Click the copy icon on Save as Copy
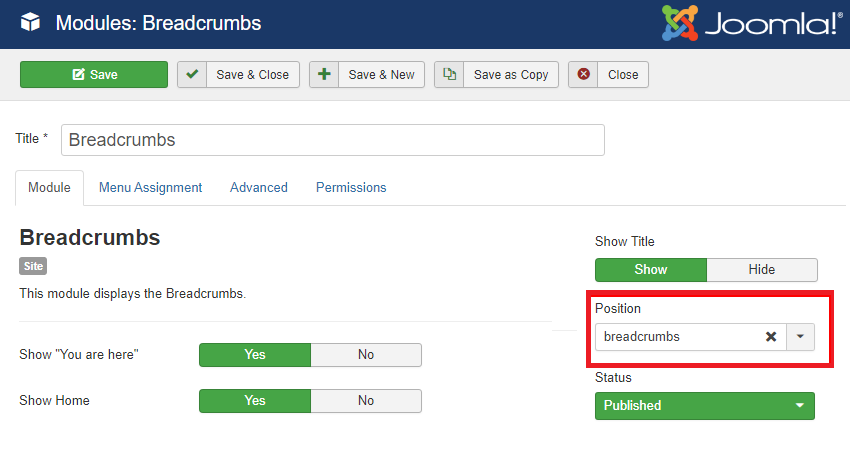This screenshot has width=850, height=450. pos(449,74)
